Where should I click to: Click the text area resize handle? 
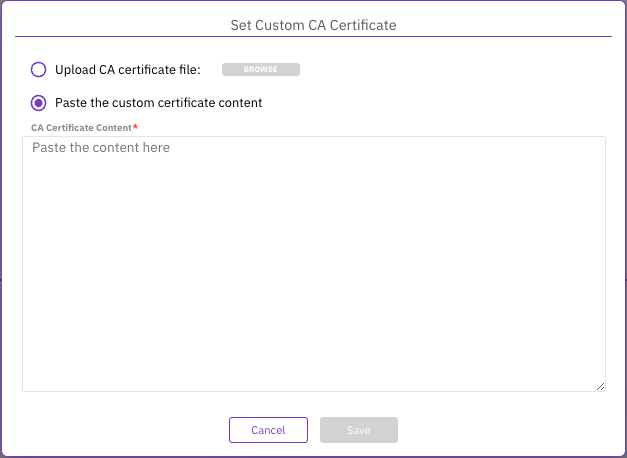pyautogui.click(x=601, y=386)
